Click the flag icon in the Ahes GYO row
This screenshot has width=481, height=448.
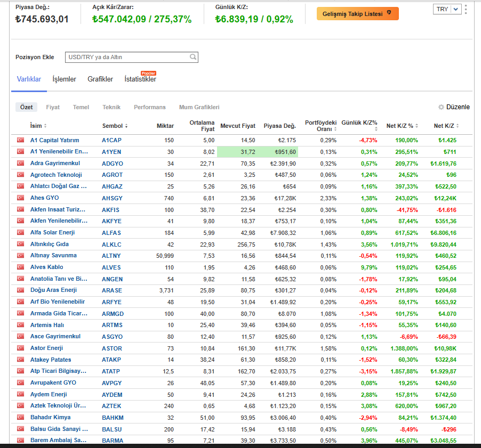[21, 198]
